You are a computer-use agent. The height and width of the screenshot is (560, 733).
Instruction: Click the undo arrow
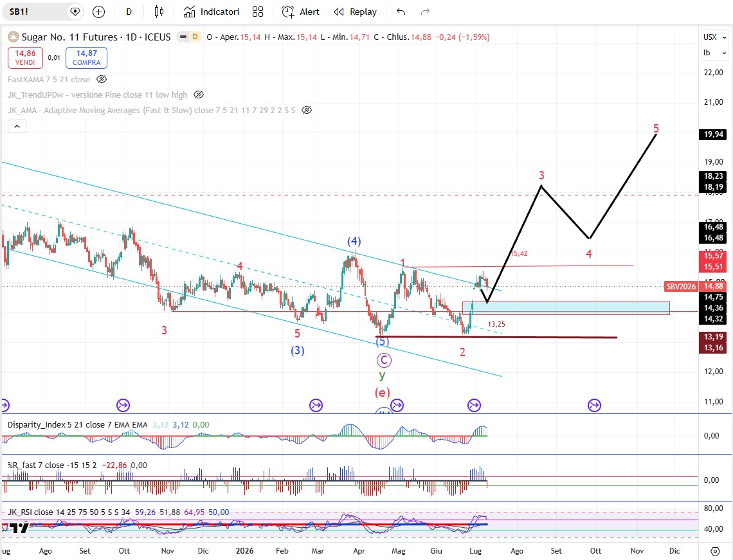tap(401, 12)
